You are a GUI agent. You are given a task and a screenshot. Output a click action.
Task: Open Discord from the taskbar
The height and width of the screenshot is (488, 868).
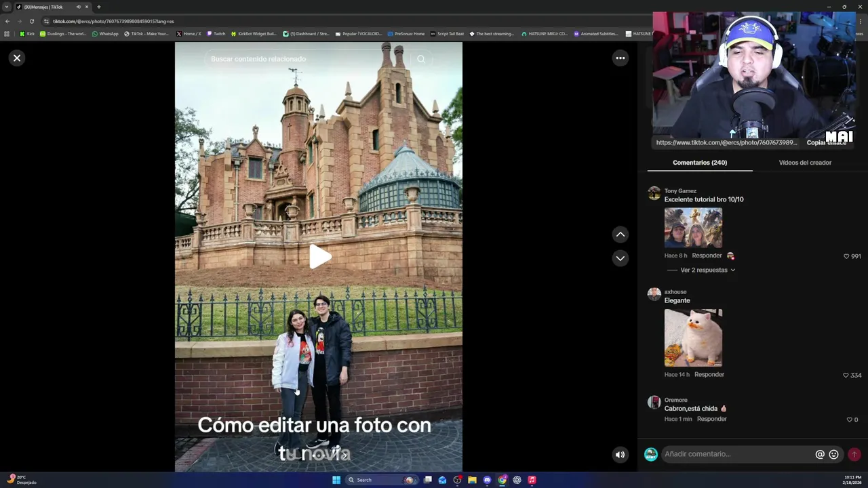[487, 480]
